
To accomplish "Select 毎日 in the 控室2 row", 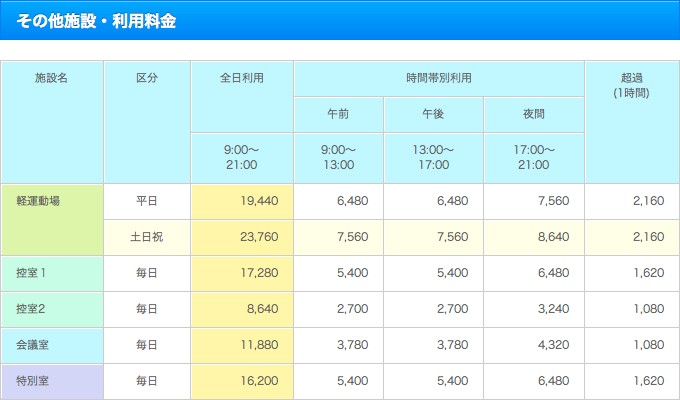I will click(x=147, y=309).
